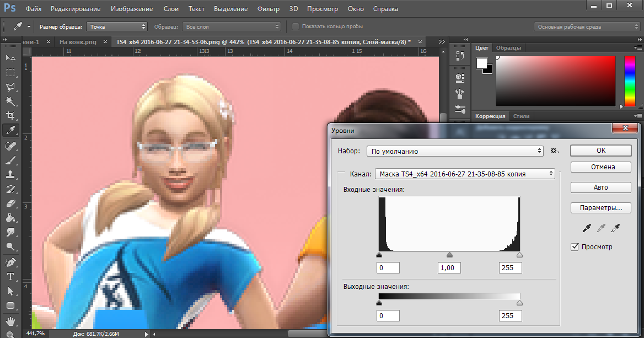Click the input black level field in Levels

tap(388, 268)
